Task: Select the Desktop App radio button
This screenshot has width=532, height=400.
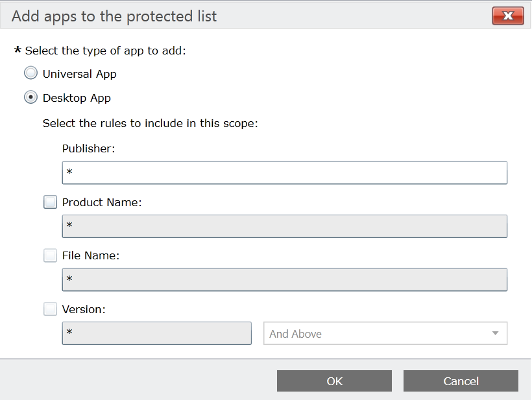Action: click(x=30, y=98)
